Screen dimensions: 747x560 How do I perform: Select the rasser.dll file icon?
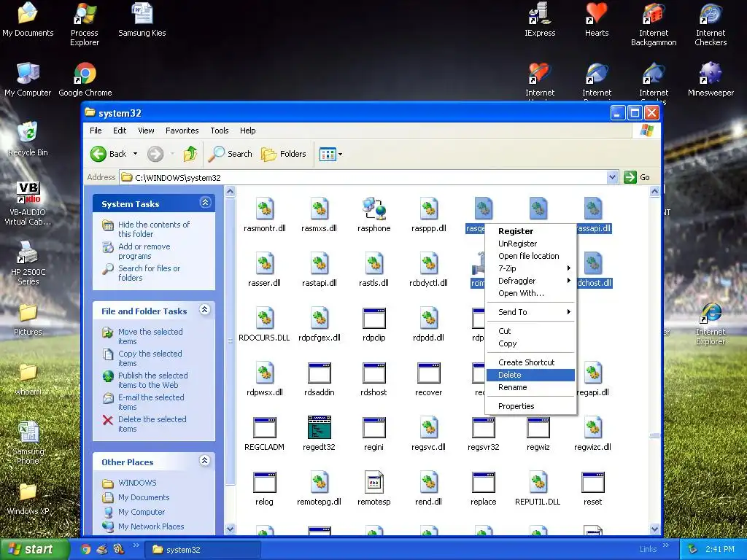[264, 264]
